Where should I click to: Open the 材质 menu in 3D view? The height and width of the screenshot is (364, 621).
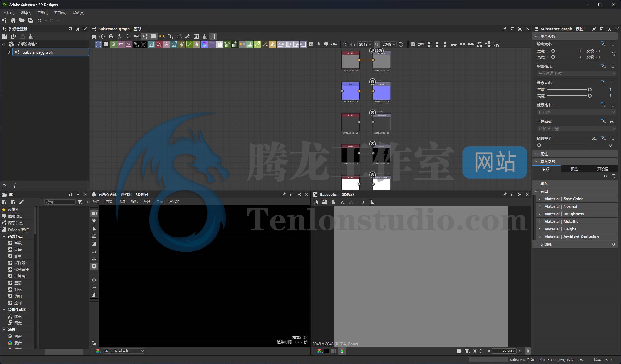click(x=109, y=201)
